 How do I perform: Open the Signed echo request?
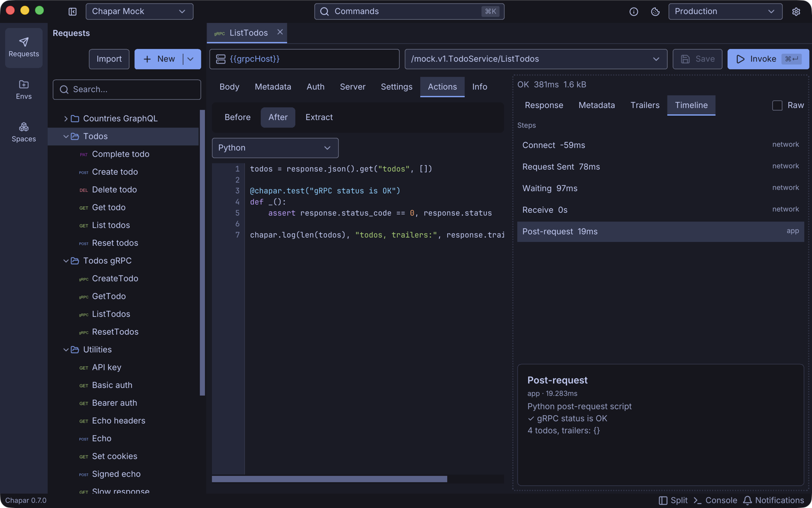123,474
